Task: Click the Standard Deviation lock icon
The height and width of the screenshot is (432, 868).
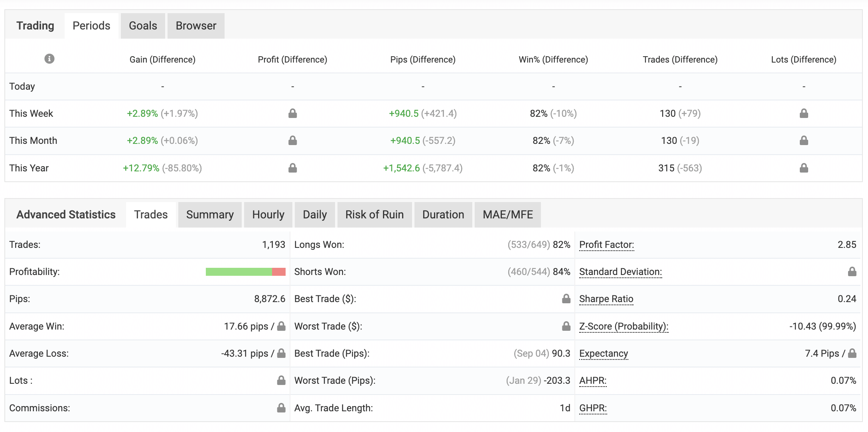Action: [x=852, y=272]
